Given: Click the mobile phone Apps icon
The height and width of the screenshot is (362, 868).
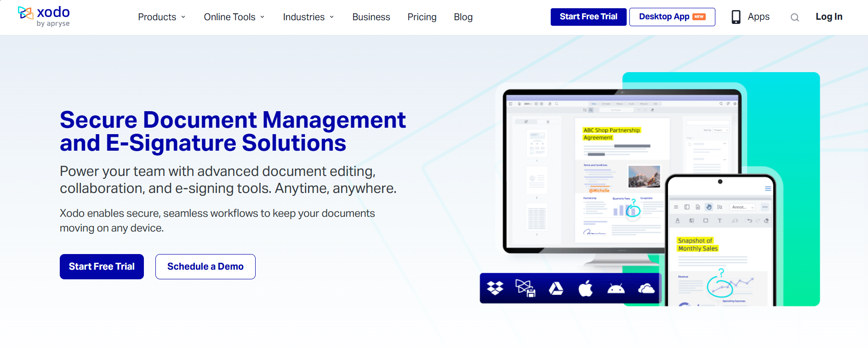Looking at the screenshot, I should pyautogui.click(x=736, y=17).
